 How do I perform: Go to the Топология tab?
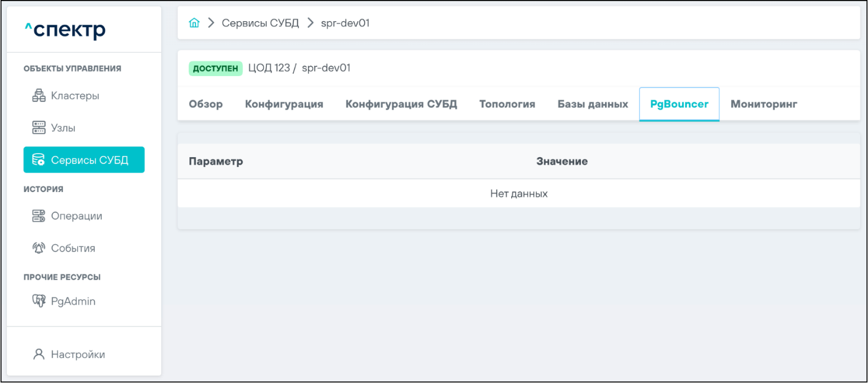click(x=507, y=104)
